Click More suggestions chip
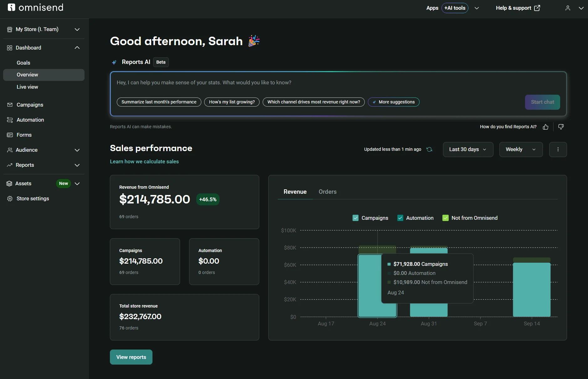The image size is (588, 379). [394, 102]
